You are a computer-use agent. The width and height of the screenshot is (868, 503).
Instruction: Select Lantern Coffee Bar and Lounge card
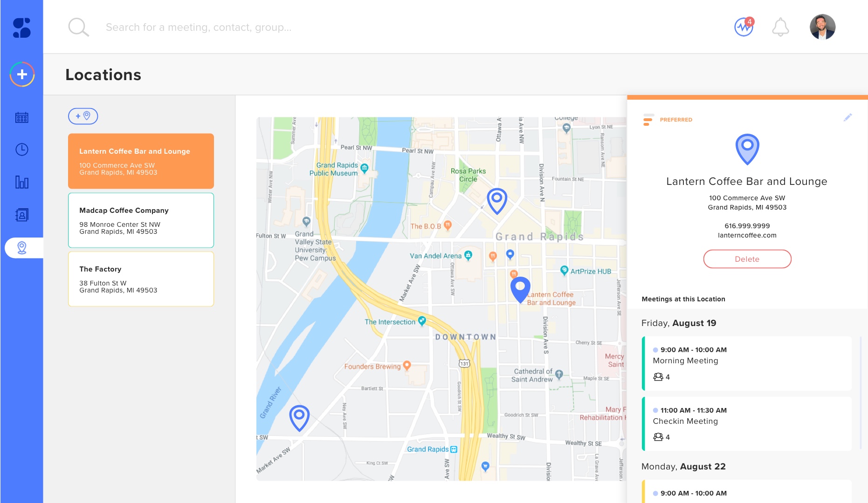point(141,161)
